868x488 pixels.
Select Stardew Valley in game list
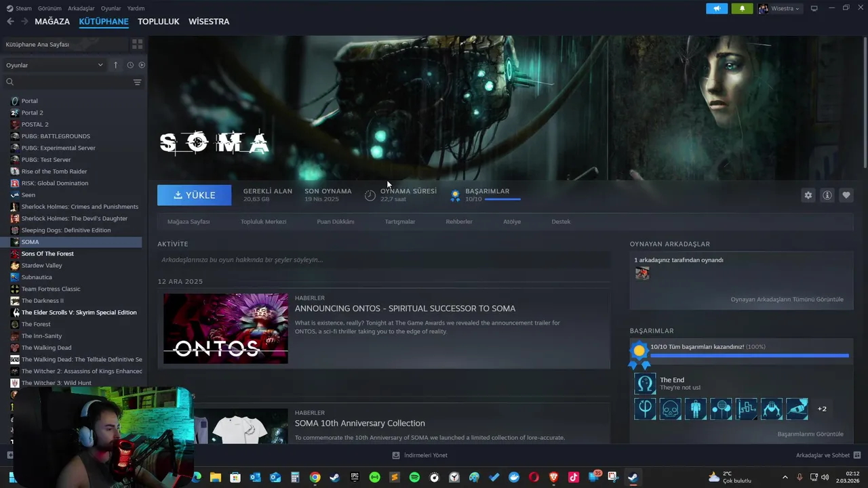point(41,266)
